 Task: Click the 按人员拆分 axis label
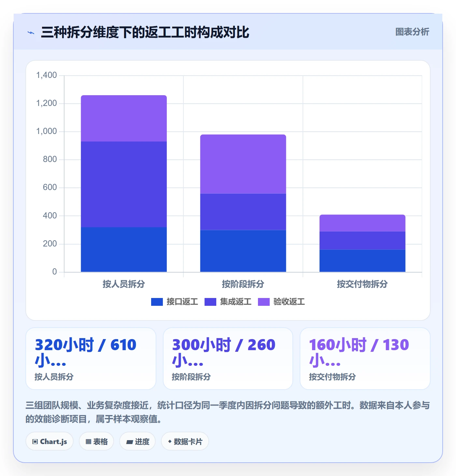(124, 284)
